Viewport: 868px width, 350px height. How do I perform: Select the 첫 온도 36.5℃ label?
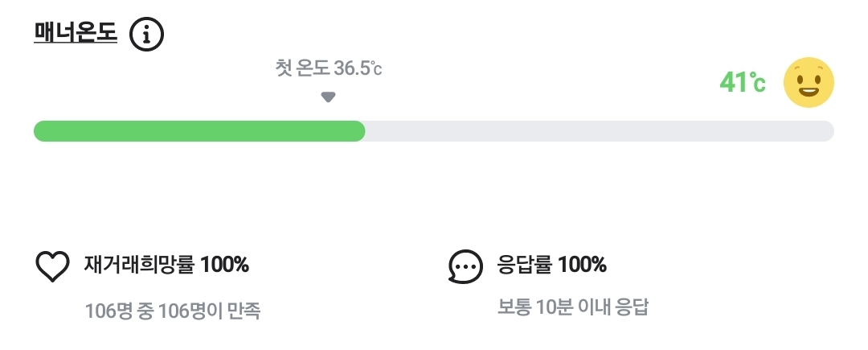click(x=328, y=68)
